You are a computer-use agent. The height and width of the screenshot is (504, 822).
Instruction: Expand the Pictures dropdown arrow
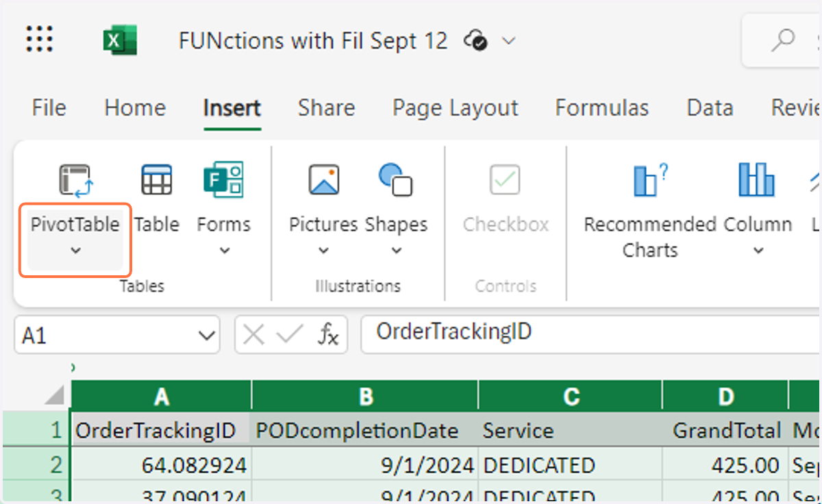[x=324, y=251]
